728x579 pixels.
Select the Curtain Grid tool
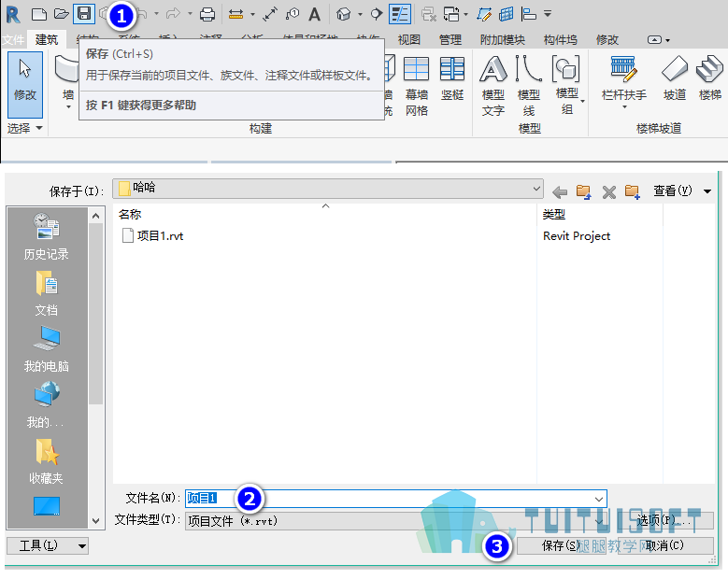417,86
